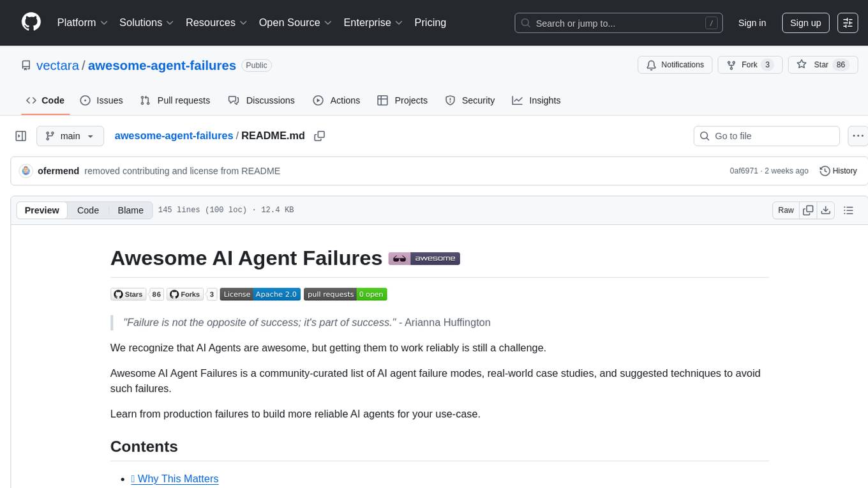
Task: Open commit hash 0af6971
Action: coord(744,171)
